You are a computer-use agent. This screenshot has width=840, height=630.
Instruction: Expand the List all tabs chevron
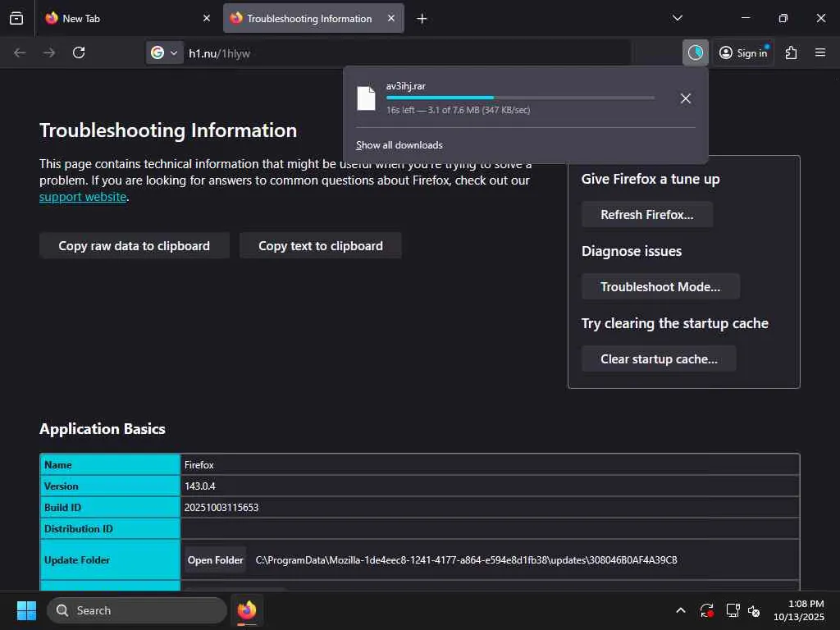click(677, 18)
